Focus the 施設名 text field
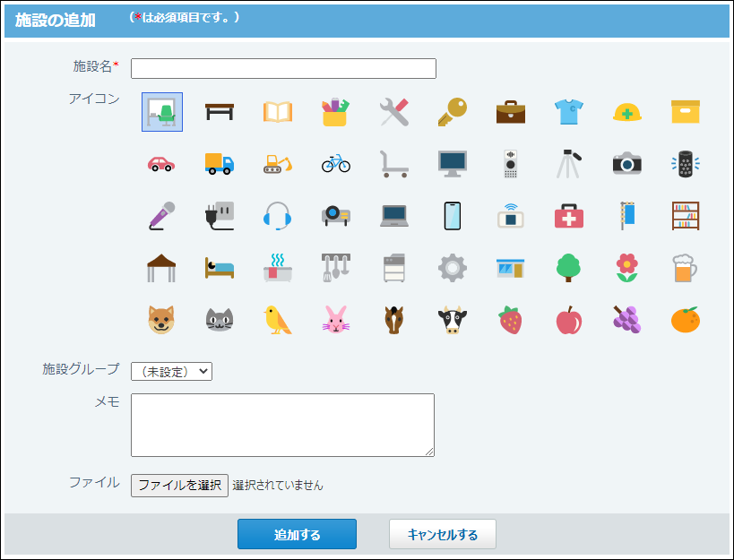 [283, 68]
